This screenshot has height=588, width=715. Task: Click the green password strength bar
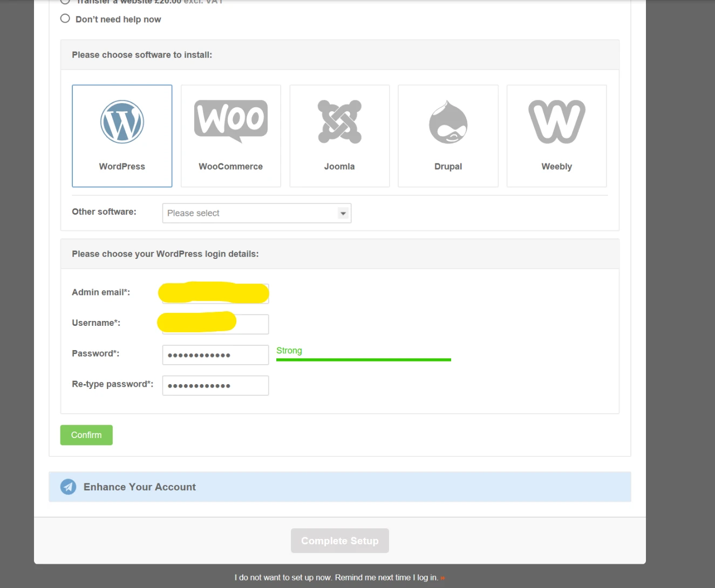pyautogui.click(x=364, y=360)
